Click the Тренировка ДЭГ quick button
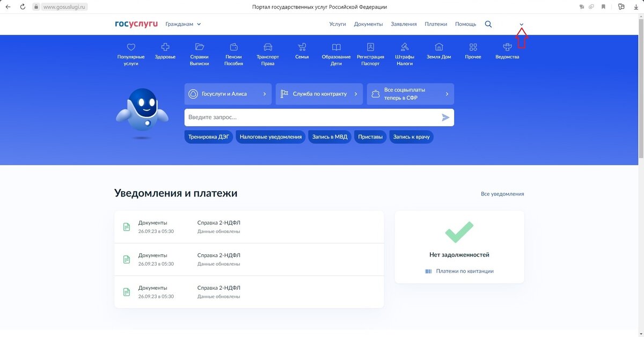The image size is (644, 337). pos(209,137)
